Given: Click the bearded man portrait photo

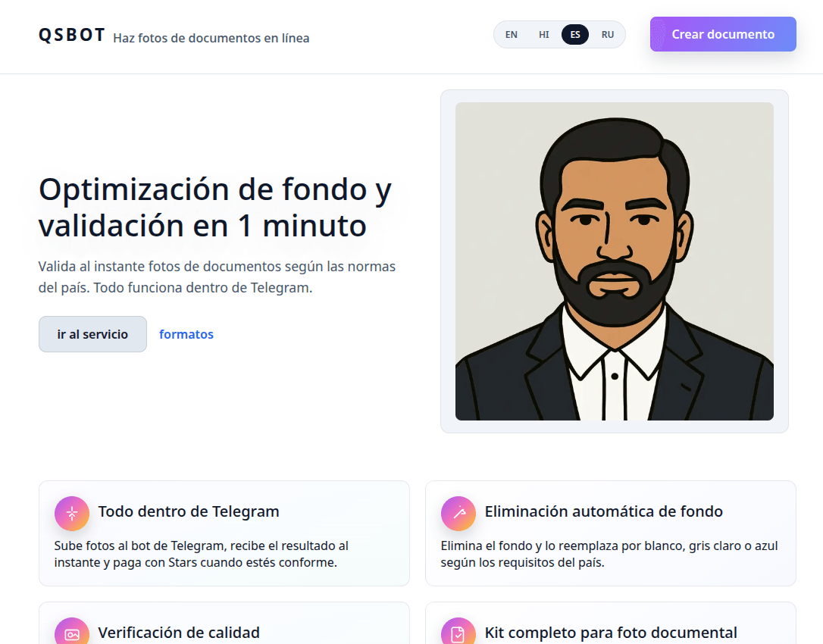Looking at the screenshot, I should [x=614, y=261].
